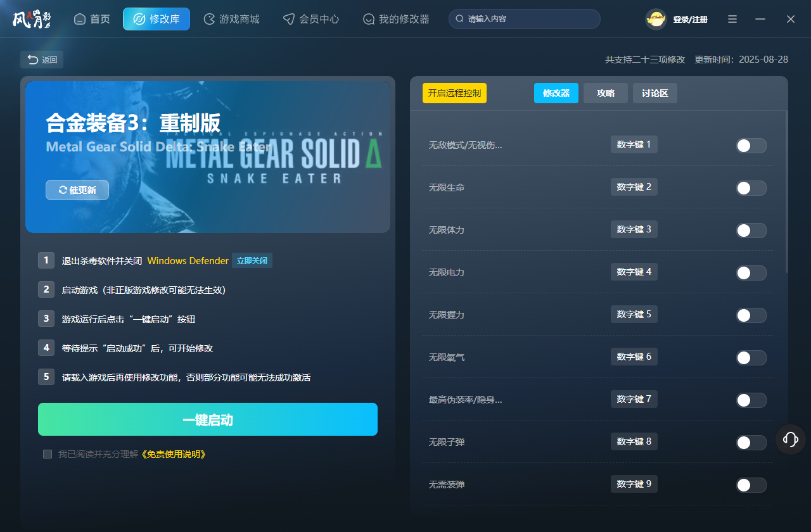Select the 修改库 tab

(156, 19)
